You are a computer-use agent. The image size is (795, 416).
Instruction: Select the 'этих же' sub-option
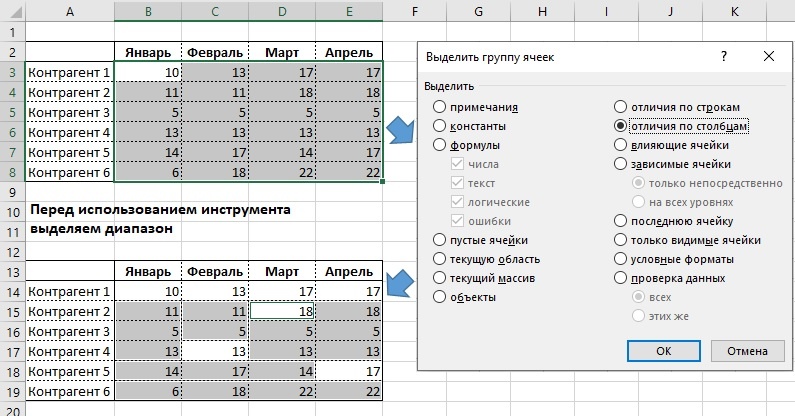tap(638, 316)
